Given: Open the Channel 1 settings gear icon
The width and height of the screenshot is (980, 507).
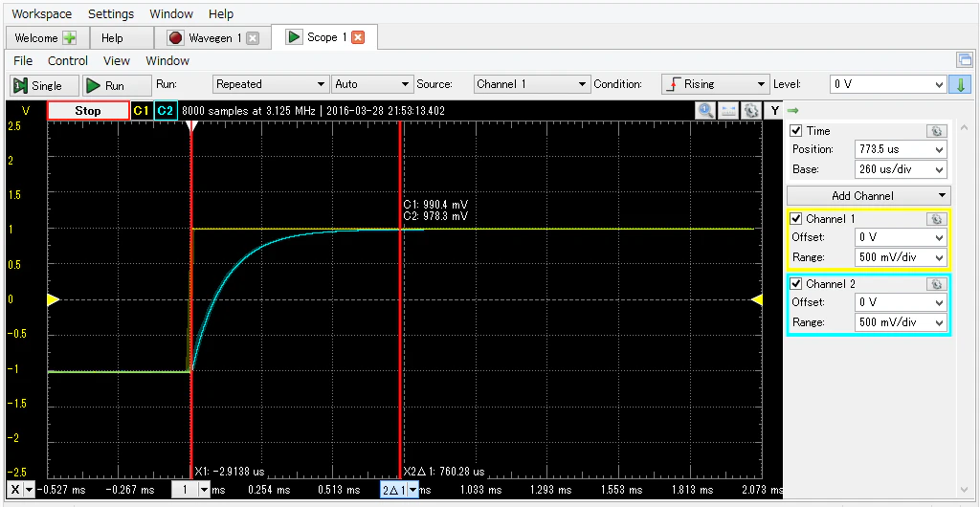Looking at the screenshot, I should (936, 219).
